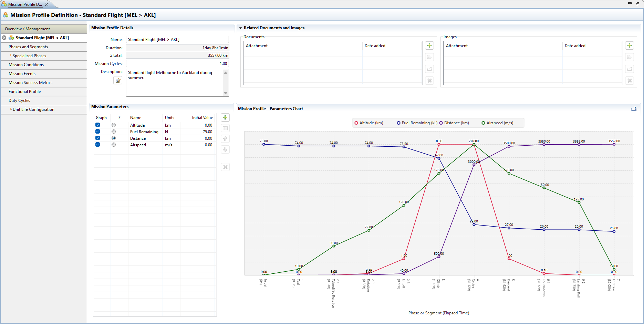Disable Airspeed graph checkbox
This screenshot has width=644, height=324.
click(x=98, y=145)
